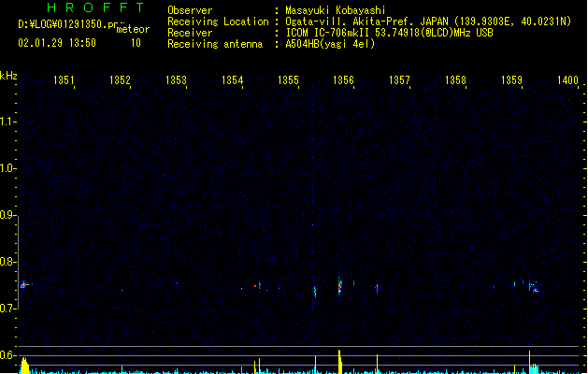
Task: Click the 1358 time axis marker
Action: point(455,80)
